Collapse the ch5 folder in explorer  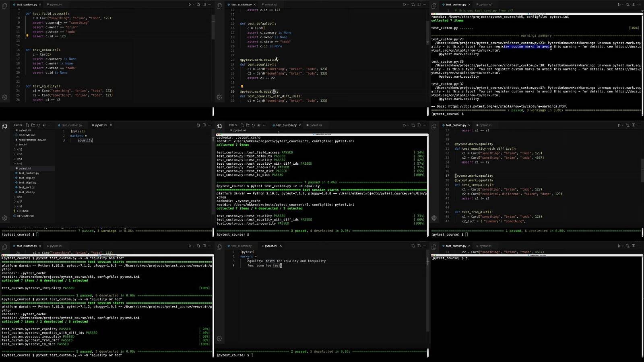[19, 163]
